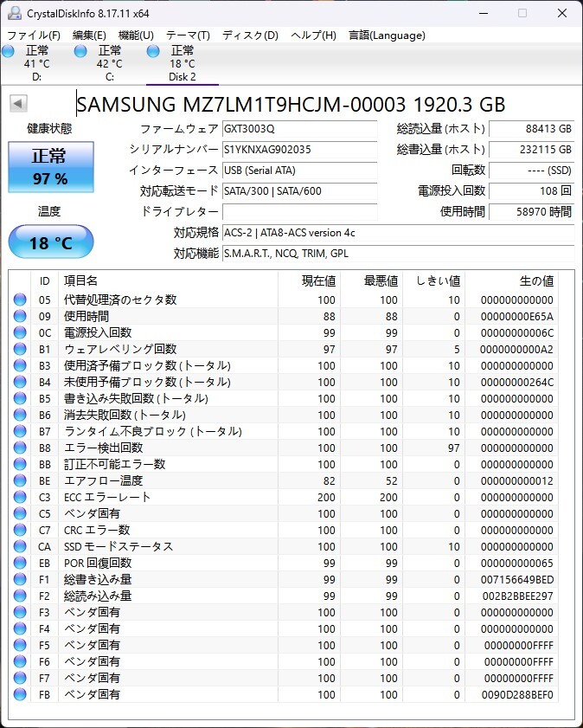Click the firmware field GXT3003Q

299,129
